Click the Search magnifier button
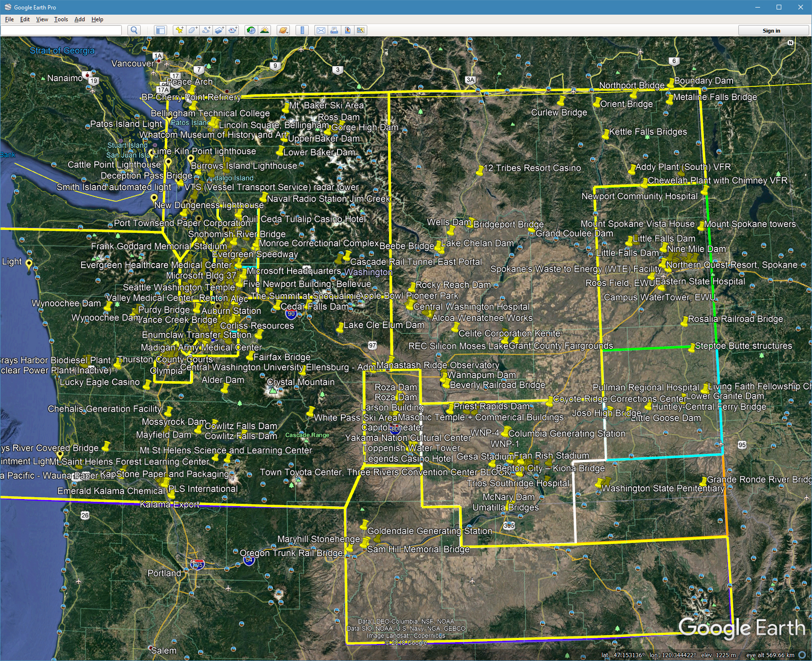Image resolution: width=812 pixels, height=661 pixels. (x=134, y=30)
